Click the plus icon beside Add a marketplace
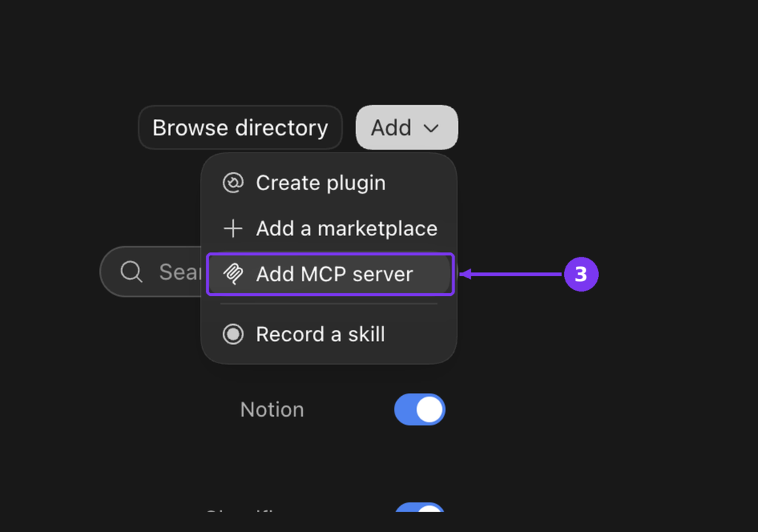Image resolution: width=758 pixels, height=532 pixels. pos(233,229)
